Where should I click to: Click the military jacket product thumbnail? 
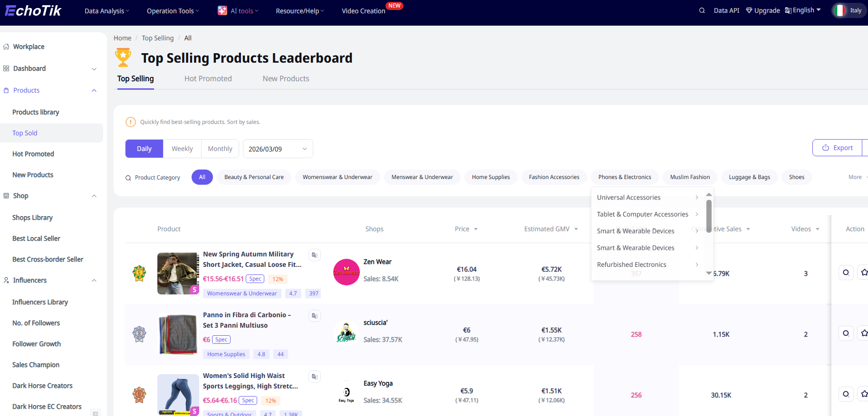pos(177,273)
